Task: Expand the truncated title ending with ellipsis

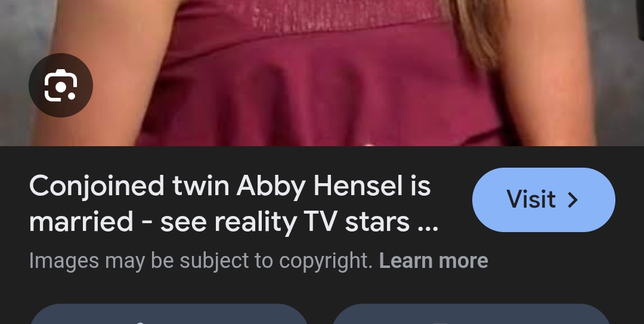Action: tap(234, 204)
